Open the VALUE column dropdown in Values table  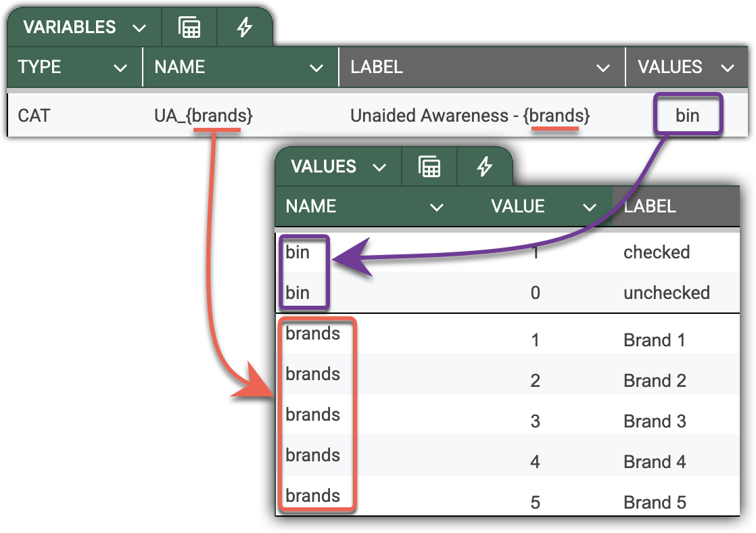click(x=590, y=207)
